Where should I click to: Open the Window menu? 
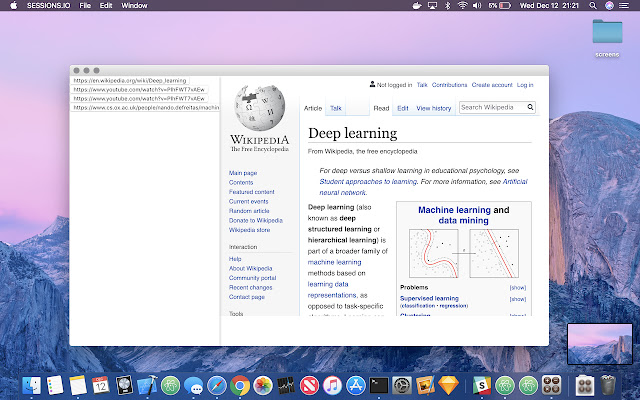(134, 5)
